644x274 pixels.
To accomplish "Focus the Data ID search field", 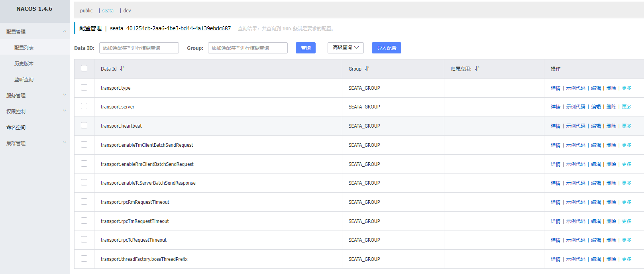I will [139, 48].
